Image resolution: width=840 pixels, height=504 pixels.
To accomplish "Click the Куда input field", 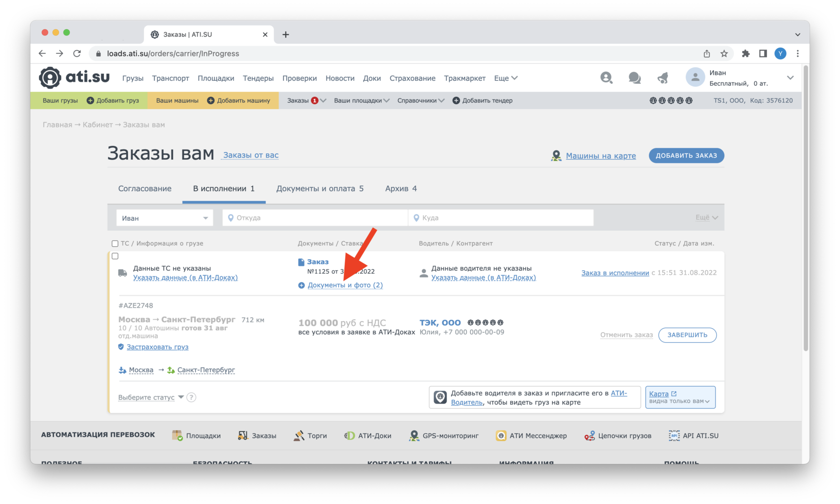I will [501, 218].
